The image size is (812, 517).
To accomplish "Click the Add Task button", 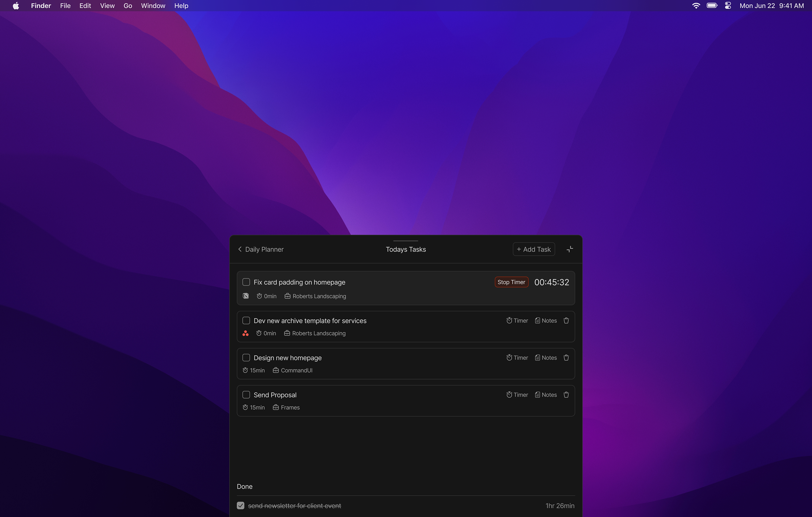I will [534, 249].
